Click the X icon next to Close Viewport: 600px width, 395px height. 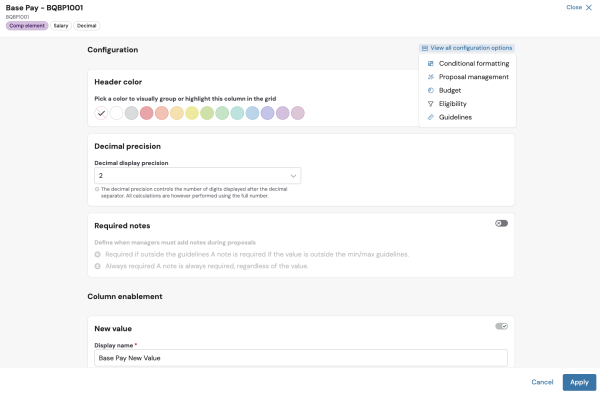(589, 7)
